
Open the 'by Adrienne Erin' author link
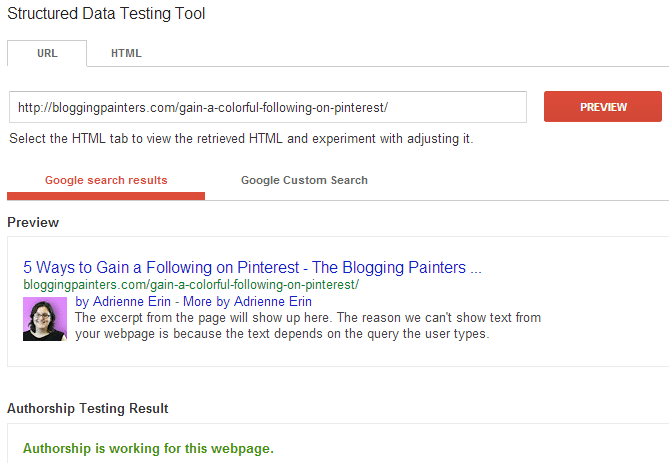(123, 302)
